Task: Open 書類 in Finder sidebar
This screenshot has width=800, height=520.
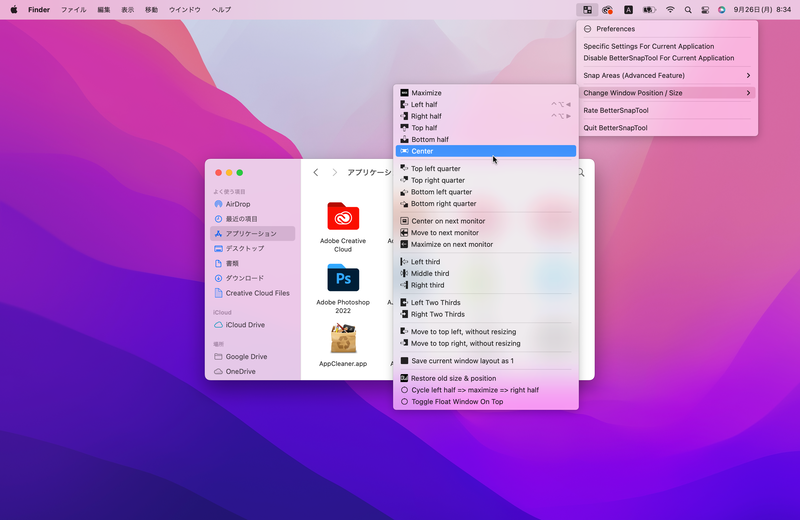Action: [253, 263]
